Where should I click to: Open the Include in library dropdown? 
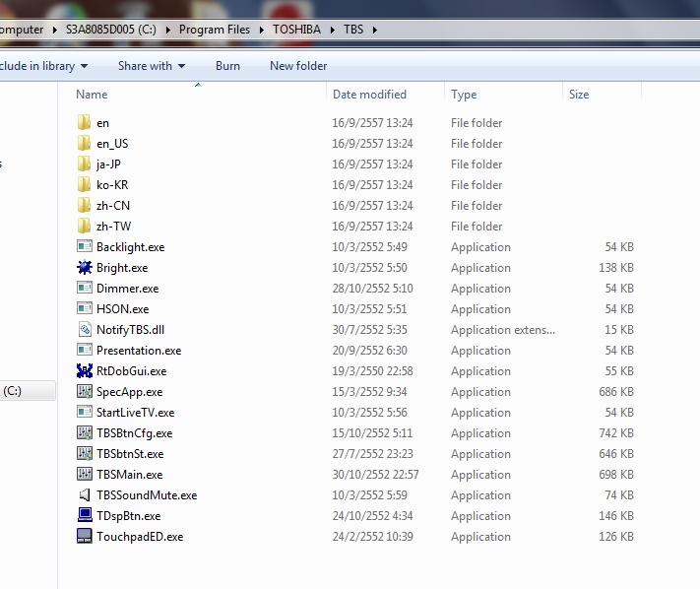(x=43, y=66)
